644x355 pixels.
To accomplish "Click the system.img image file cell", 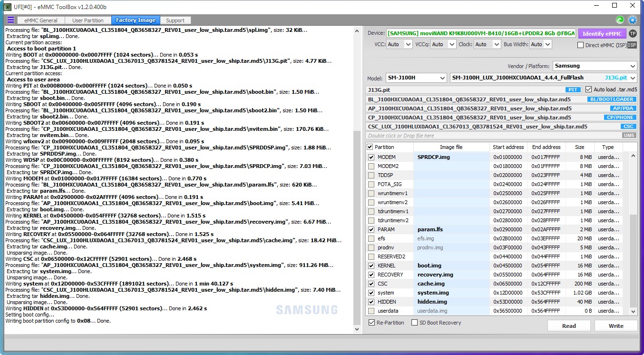I will pos(451,293).
